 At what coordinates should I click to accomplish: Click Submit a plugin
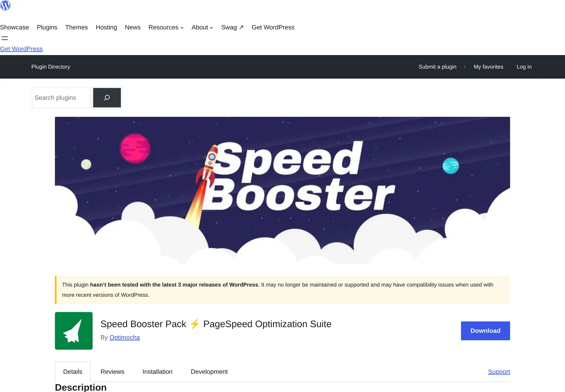point(437,67)
